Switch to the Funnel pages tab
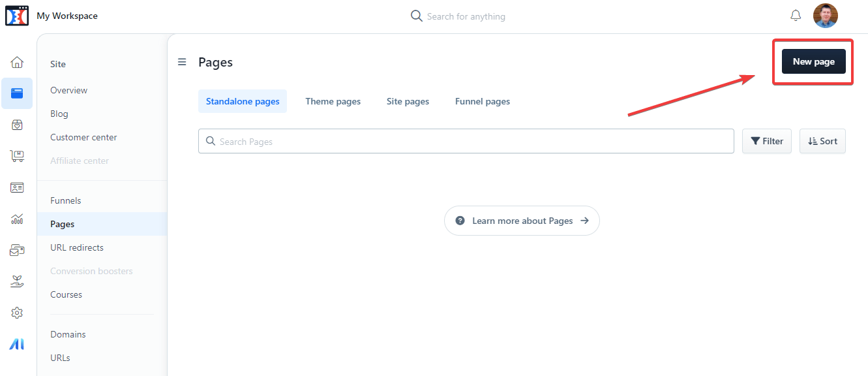This screenshot has width=868, height=376. pos(482,101)
